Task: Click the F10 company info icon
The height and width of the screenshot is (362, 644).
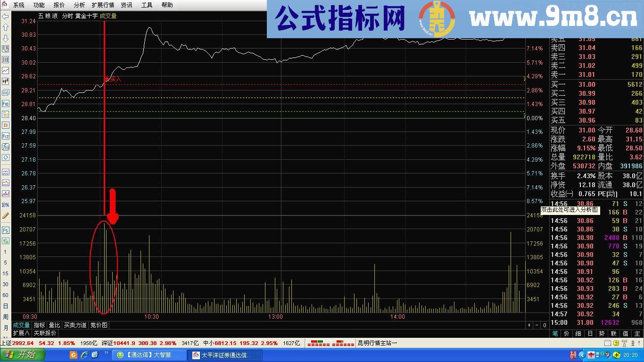Action: point(7,103)
